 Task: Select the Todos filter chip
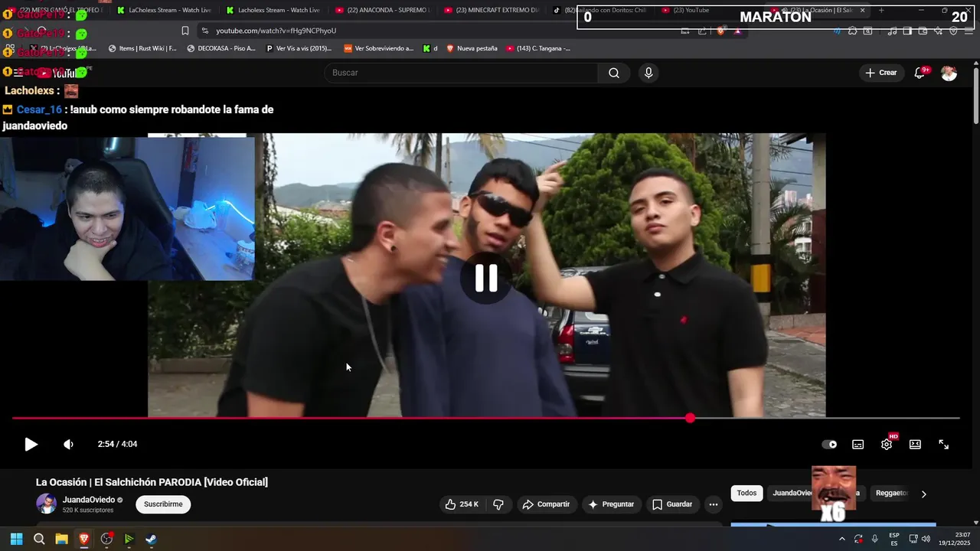[x=746, y=494]
